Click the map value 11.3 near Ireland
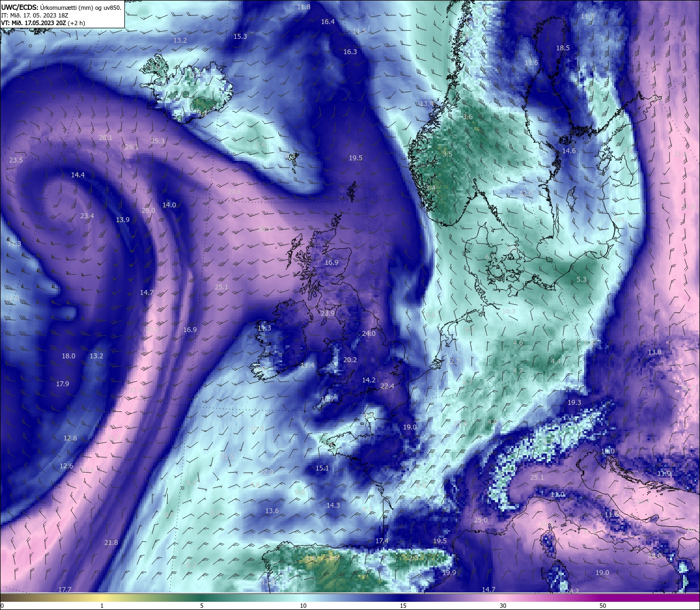The image size is (700, 610). [x=264, y=328]
